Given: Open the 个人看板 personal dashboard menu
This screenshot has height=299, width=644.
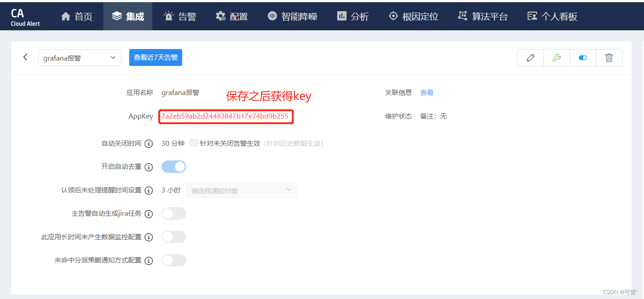Looking at the screenshot, I should point(552,16).
